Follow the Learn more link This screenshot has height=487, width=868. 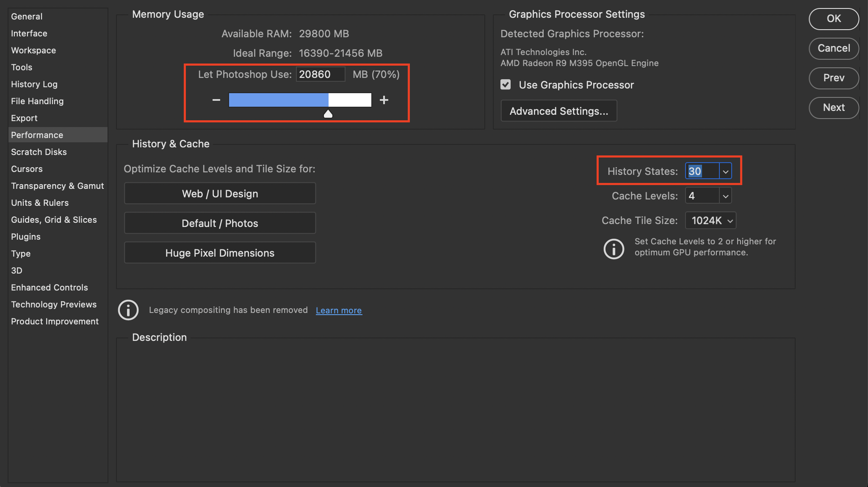point(339,310)
